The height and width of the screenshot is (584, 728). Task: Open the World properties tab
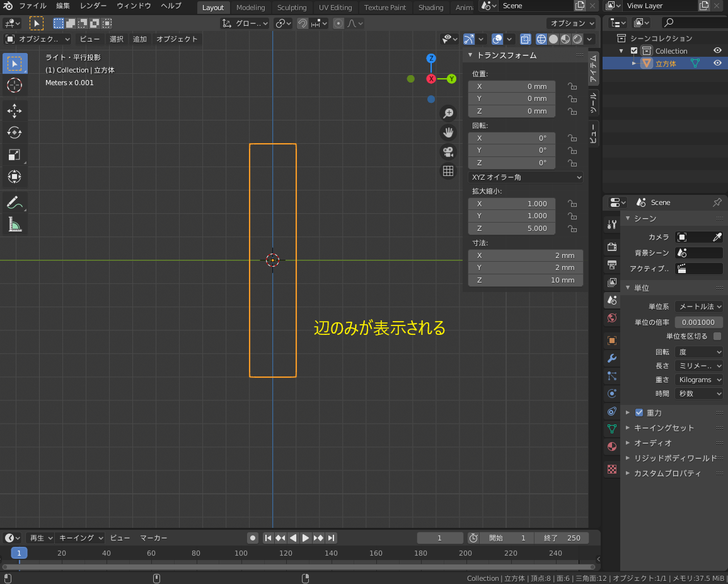click(612, 318)
